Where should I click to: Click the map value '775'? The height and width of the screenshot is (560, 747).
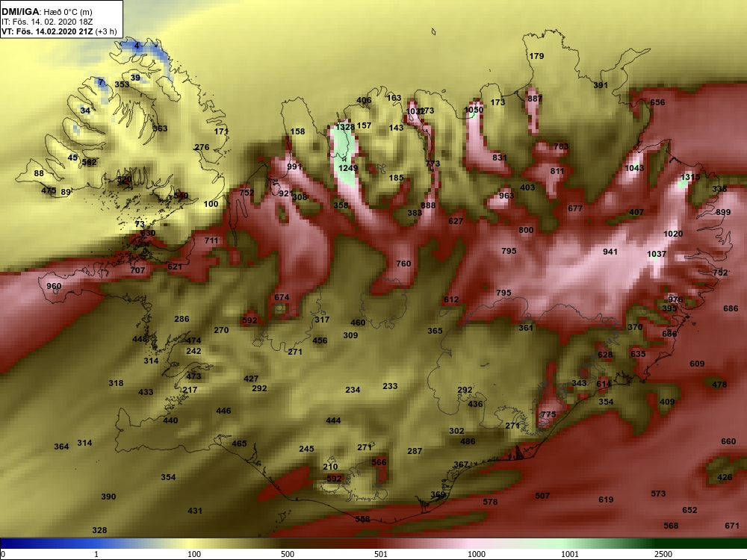pos(548,414)
